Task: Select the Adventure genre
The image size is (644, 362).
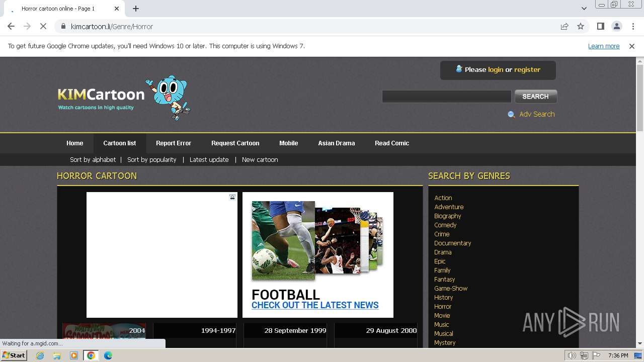Action: coord(449,207)
